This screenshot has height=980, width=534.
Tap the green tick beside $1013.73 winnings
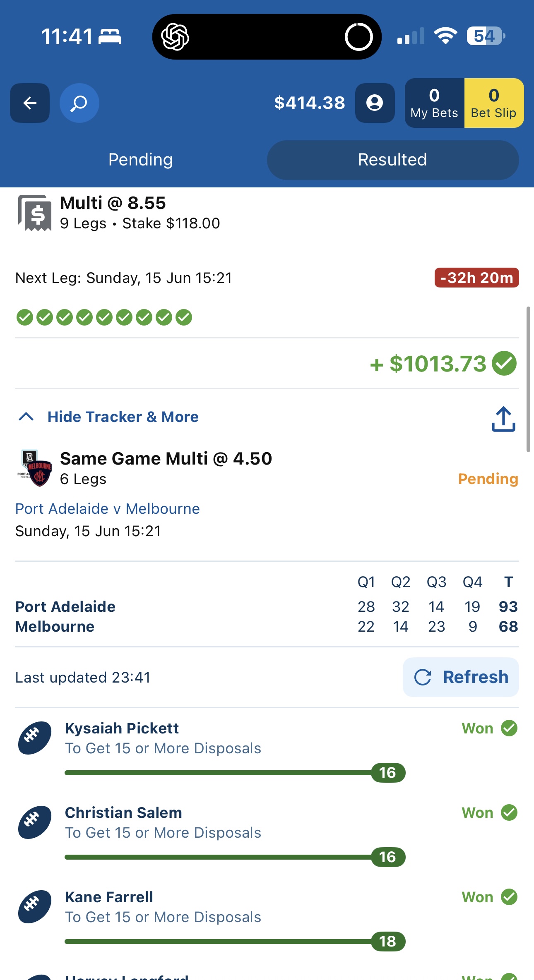pyautogui.click(x=504, y=363)
